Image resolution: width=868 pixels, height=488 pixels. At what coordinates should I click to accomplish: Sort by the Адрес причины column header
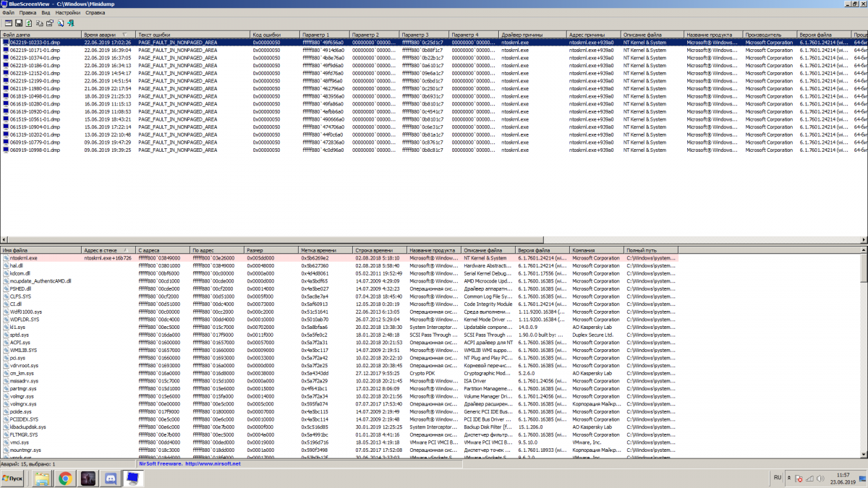coord(594,35)
